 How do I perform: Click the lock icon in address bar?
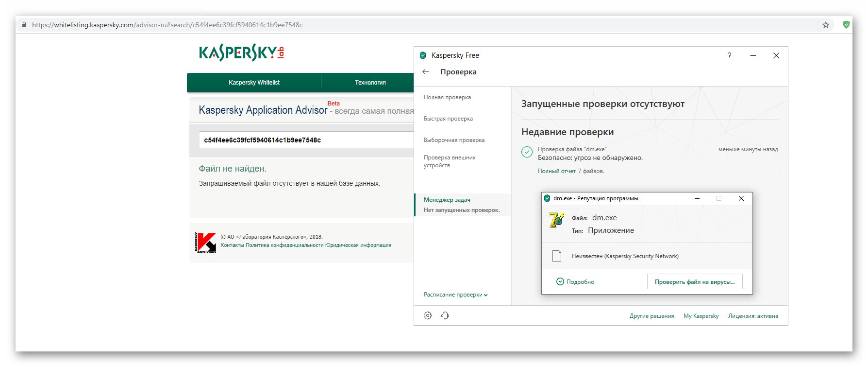24,25
